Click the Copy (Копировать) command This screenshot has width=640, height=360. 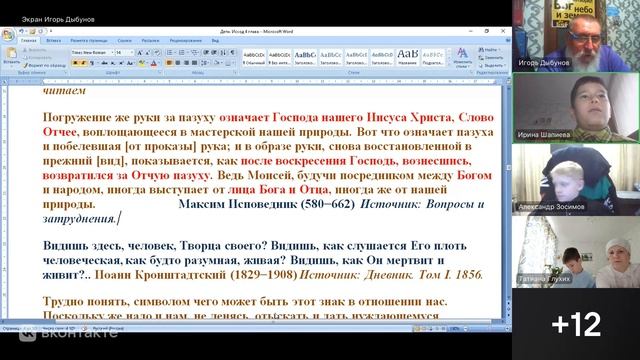point(37,58)
